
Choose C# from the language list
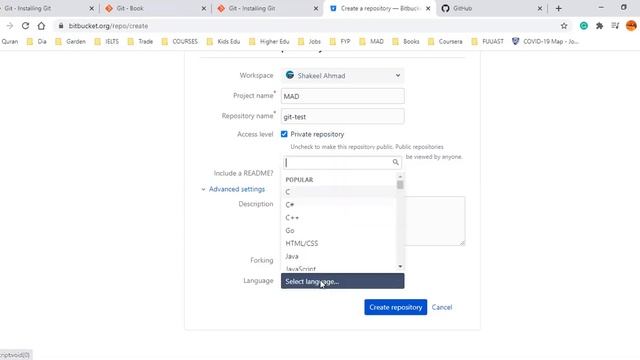[338, 204]
